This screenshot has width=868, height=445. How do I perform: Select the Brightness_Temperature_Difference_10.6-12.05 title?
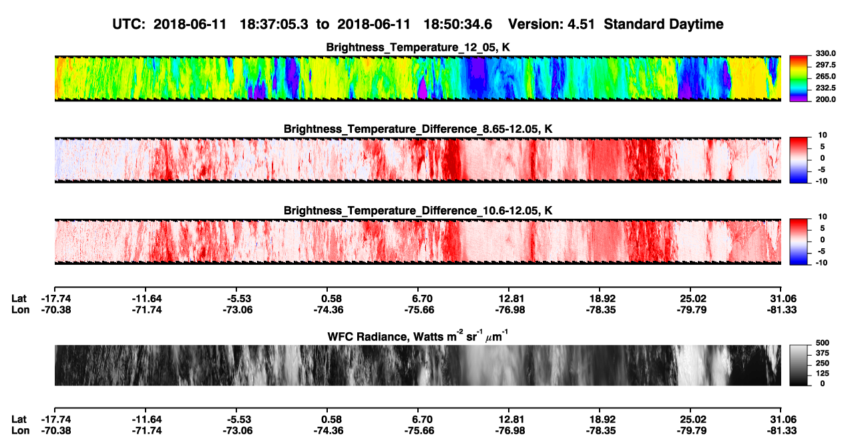[x=418, y=210]
